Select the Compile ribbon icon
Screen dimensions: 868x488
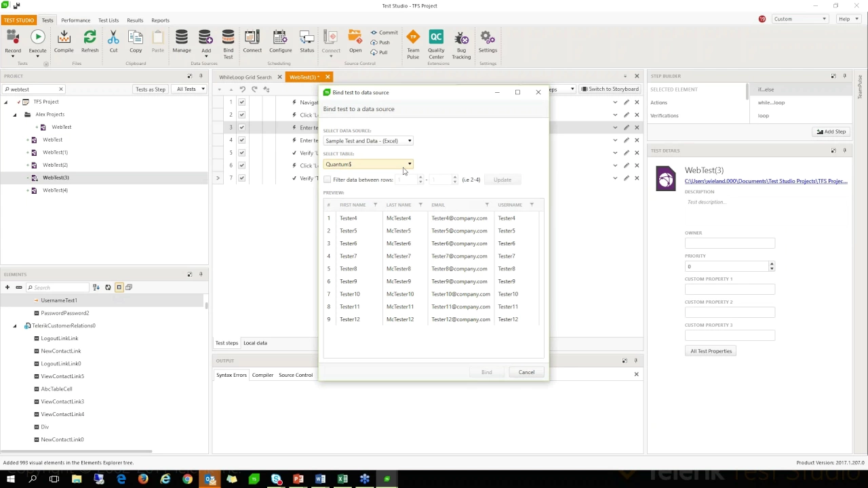(x=64, y=42)
